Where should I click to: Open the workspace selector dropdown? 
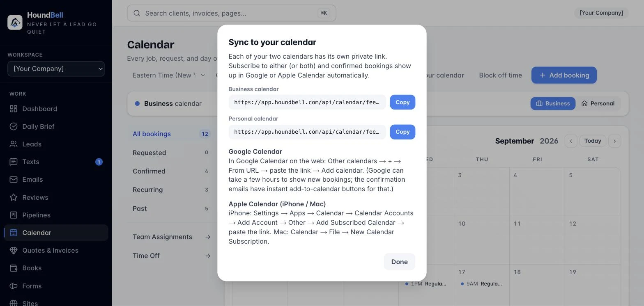(56, 69)
